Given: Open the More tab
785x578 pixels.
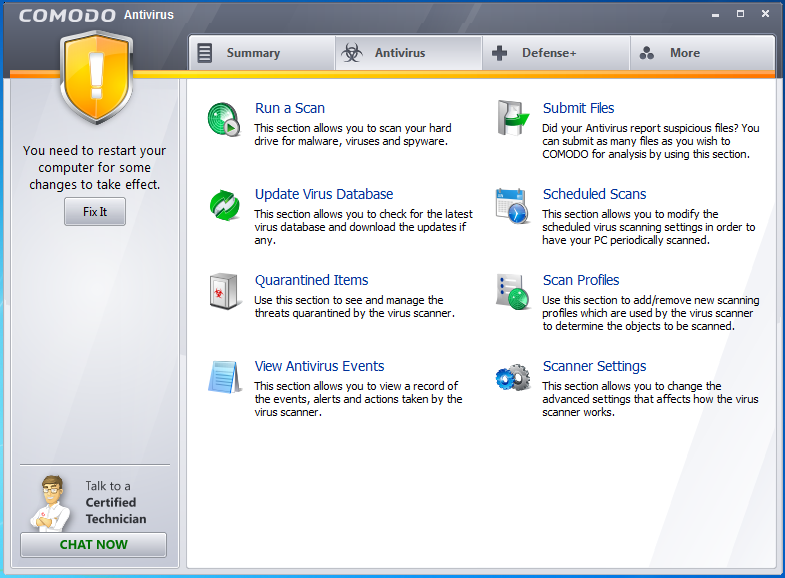Looking at the screenshot, I should coord(702,53).
